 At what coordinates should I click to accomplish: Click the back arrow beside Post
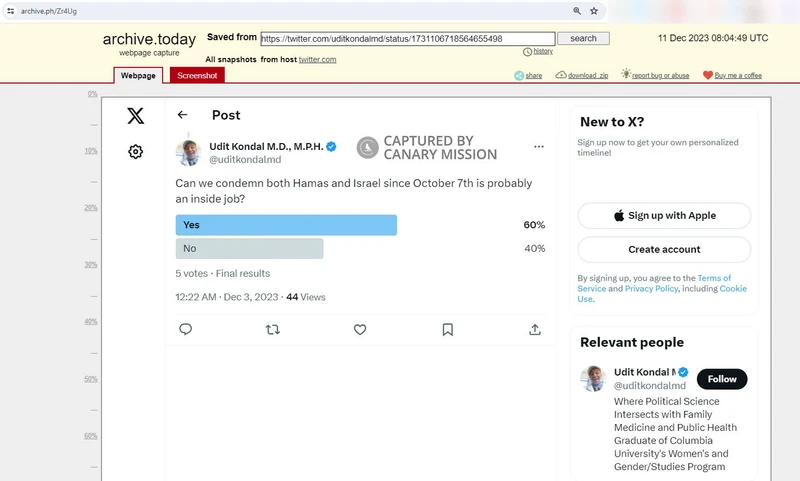coord(182,115)
